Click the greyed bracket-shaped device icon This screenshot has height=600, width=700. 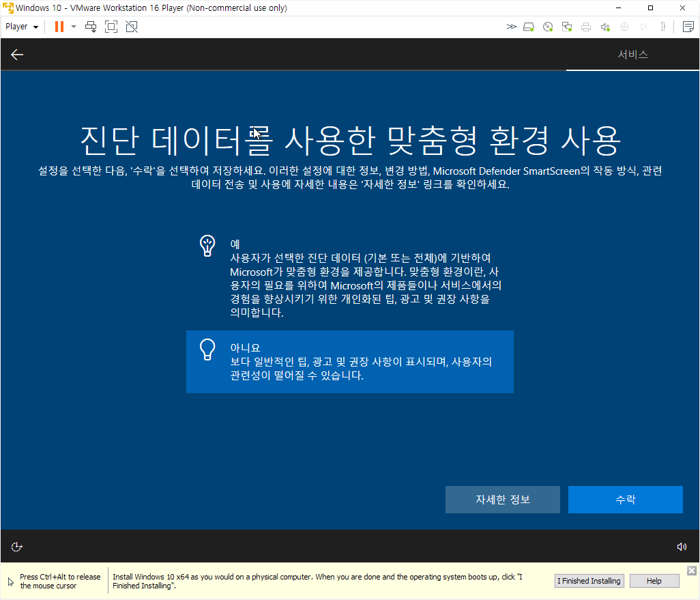[x=663, y=27]
